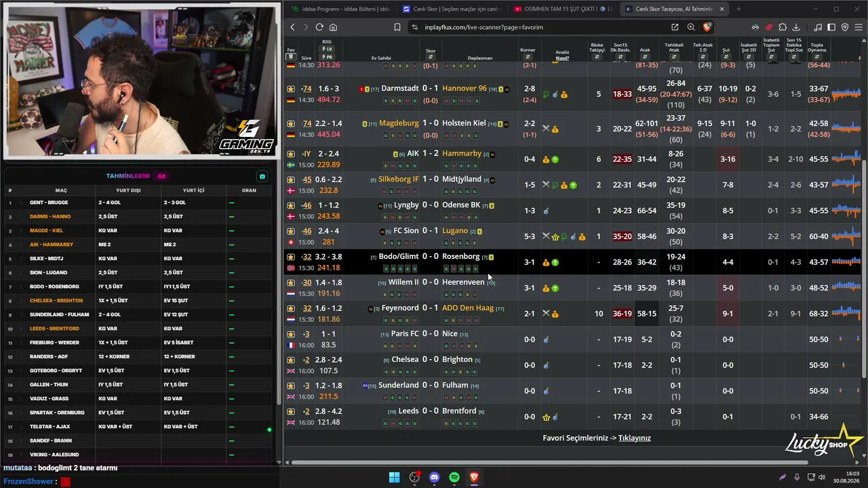Click the camera icon in Tahminlerim panel

pyautogui.click(x=262, y=176)
